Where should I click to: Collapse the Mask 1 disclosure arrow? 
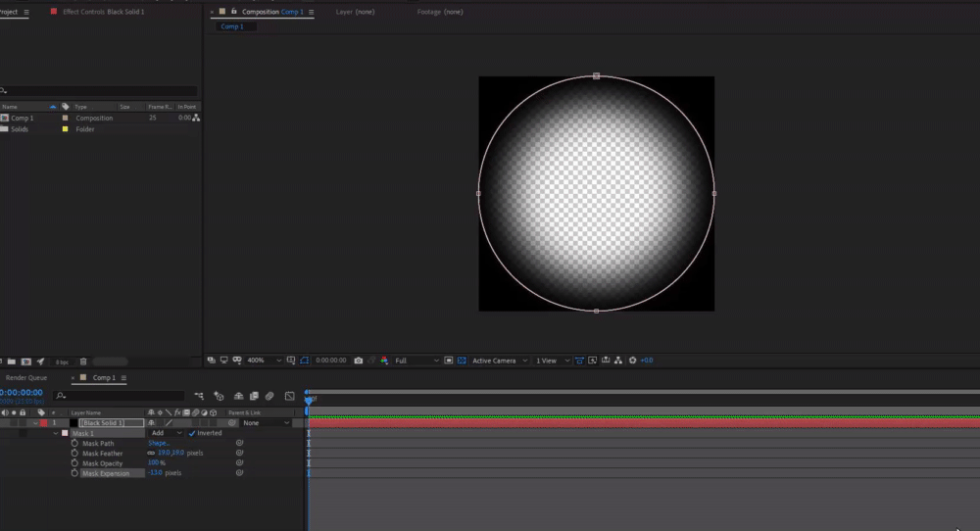pyautogui.click(x=56, y=433)
